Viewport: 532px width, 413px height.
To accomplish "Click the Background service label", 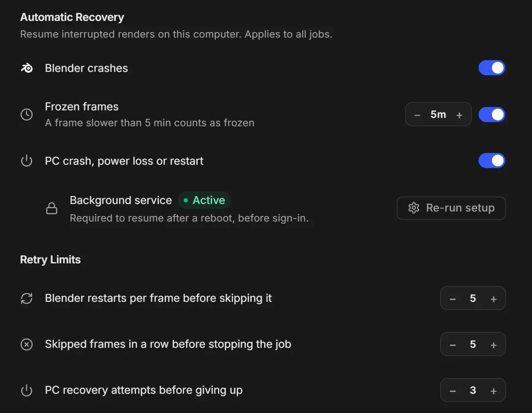I will 121,200.
